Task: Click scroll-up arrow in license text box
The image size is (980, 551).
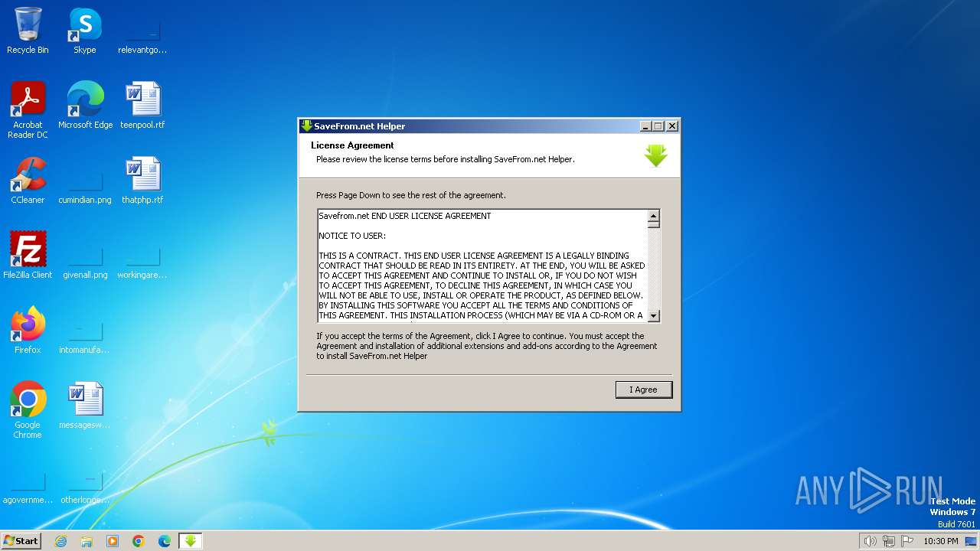Action: click(x=654, y=216)
